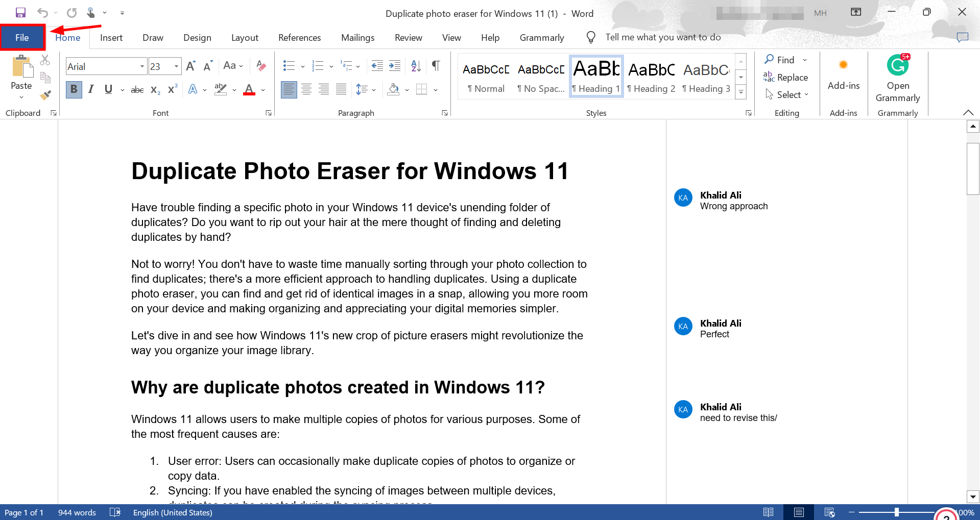Select the Format Painter icon
The width and height of the screenshot is (980, 520).
click(x=45, y=95)
